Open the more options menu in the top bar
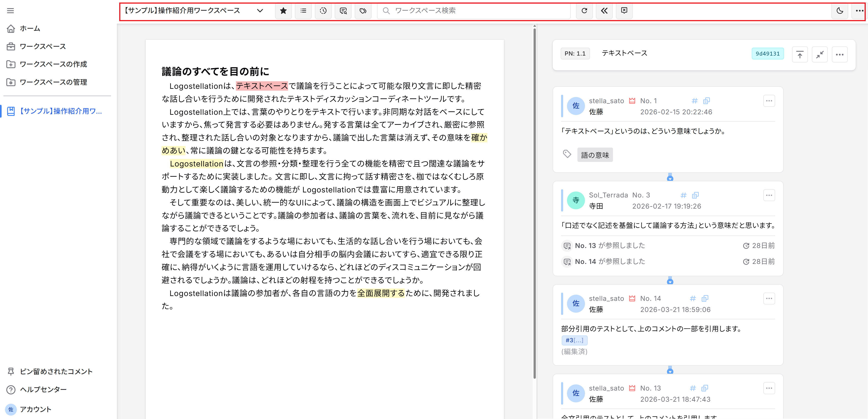This screenshot has height=419, width=868. (x=860, y=11)
